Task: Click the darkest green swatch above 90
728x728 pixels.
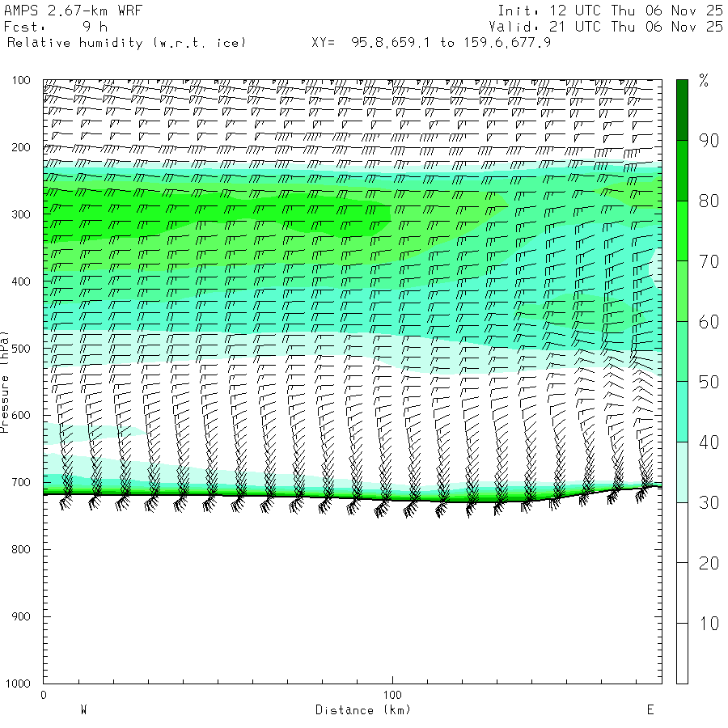Action: coord(682,109)
